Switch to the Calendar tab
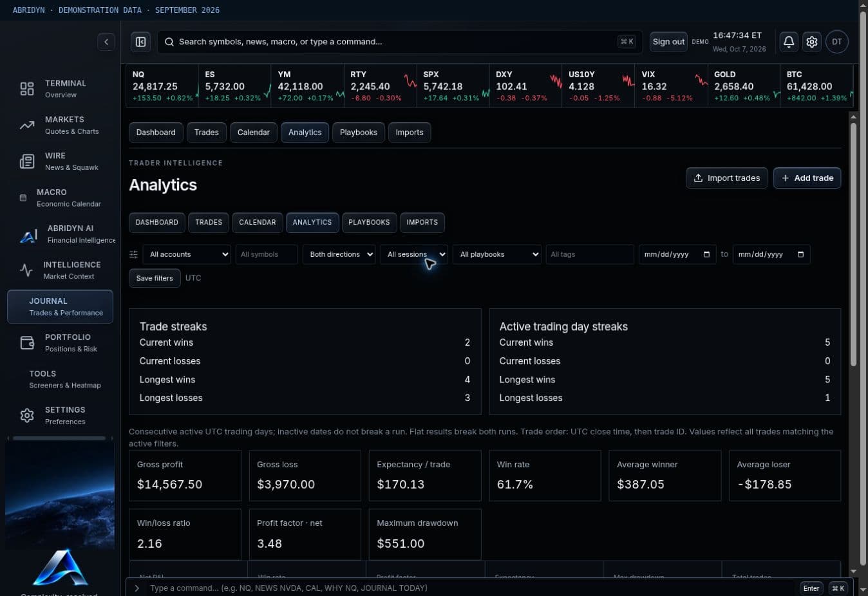This screenshot has width=868, height=596. 254,133
